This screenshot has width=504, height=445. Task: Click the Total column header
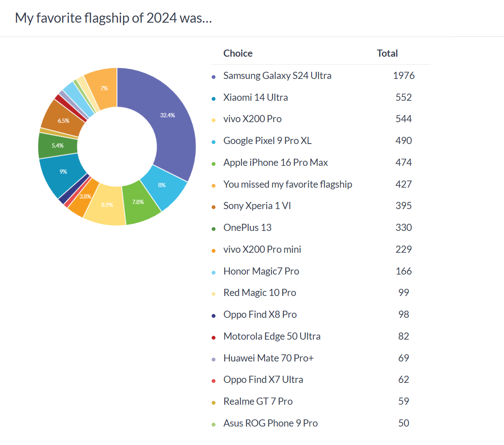387,53
